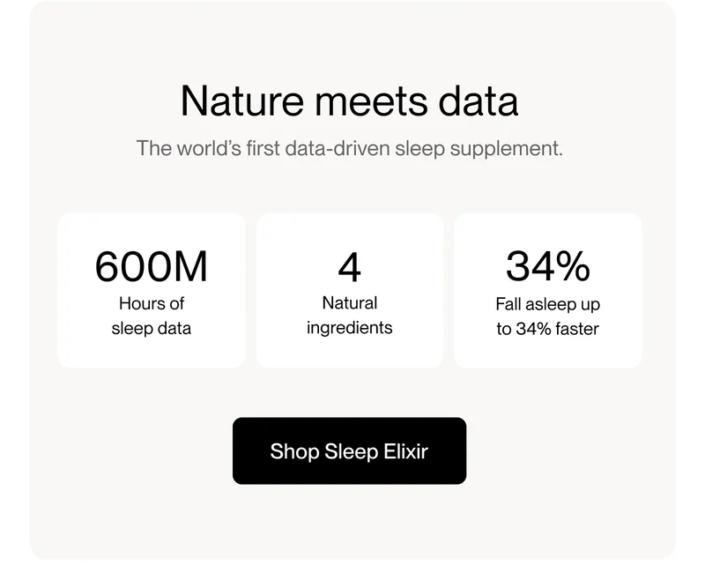
Task: Click the number 4 statistic
Action: point(349,264)
